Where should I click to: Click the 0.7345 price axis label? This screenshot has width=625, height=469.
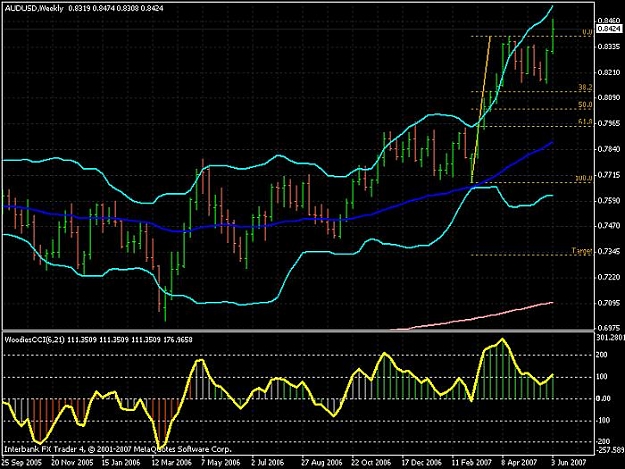pos(609,251)
